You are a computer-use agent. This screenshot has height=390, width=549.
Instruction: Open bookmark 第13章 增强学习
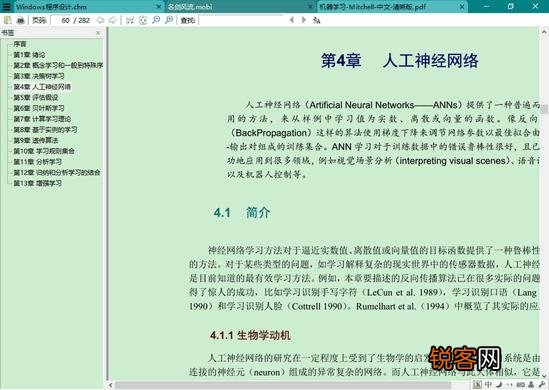coord(37,183)
